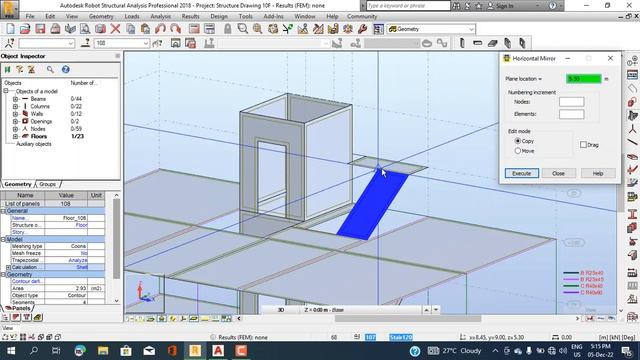Click the Object Inspector binoculars search icon
640x360 pixels.
pos(50,69)
